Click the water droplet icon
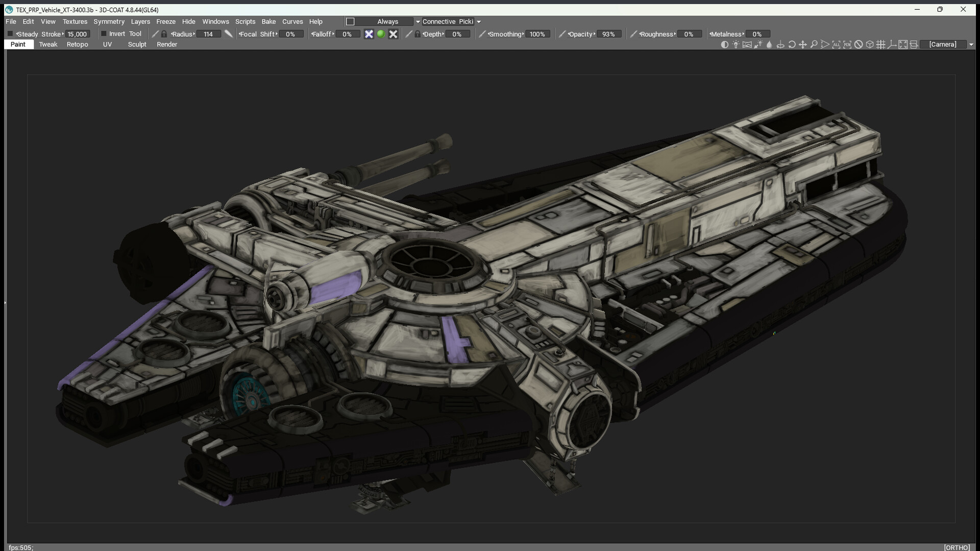Viewport: 980px width, 551px height. [769, 44]
